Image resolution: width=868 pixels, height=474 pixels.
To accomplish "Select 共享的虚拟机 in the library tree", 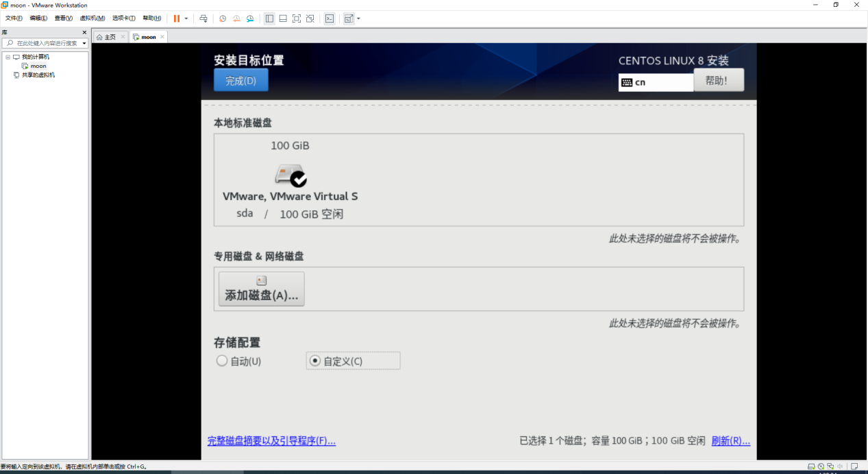I will pyautogui.click(x=38, y=75).
